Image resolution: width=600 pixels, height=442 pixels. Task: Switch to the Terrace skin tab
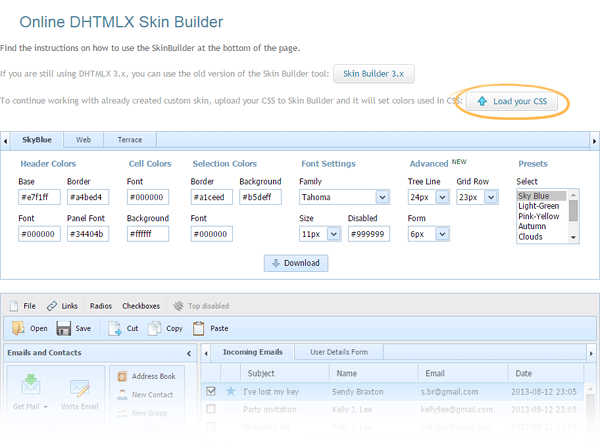coord(130,140)
